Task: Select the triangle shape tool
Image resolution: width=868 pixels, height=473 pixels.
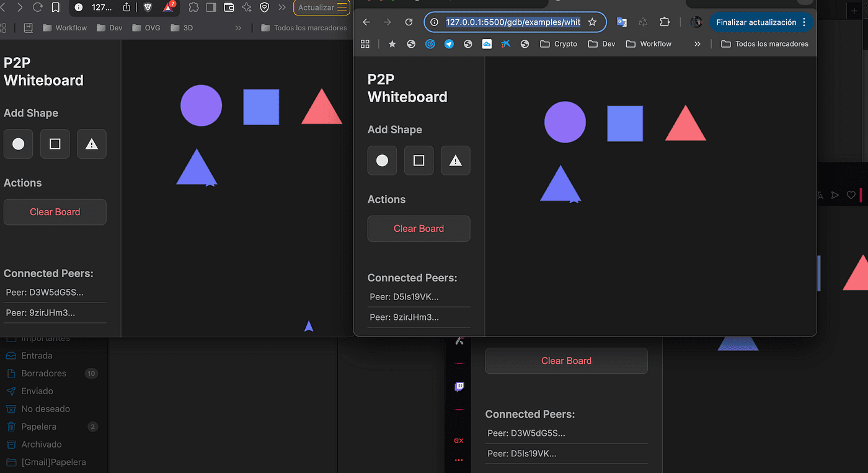Action: coord(455,160)
